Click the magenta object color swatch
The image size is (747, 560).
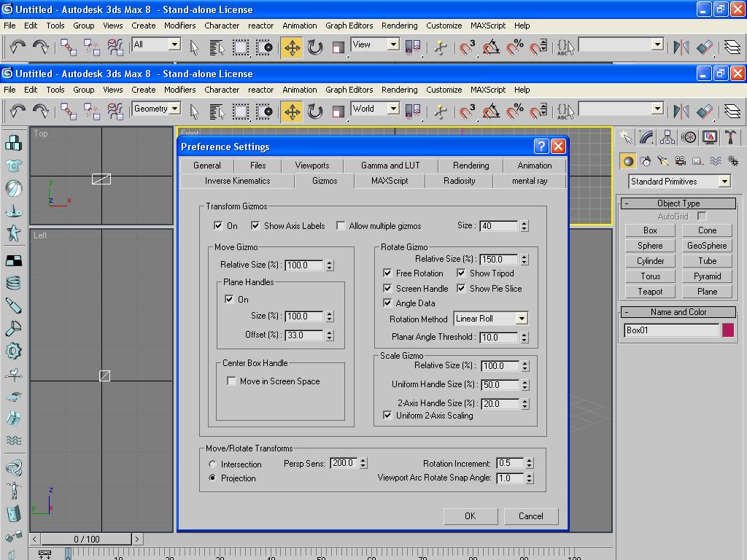tap(727, 330)
